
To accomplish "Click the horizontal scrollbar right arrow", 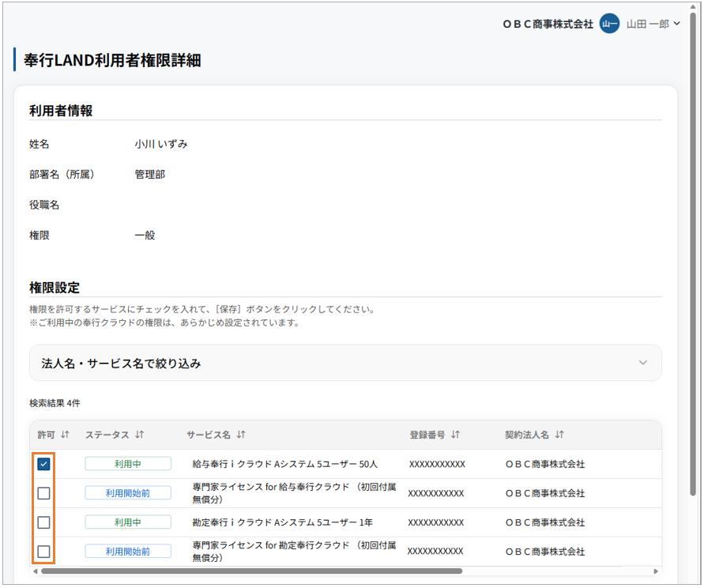I will pos(656,571).
